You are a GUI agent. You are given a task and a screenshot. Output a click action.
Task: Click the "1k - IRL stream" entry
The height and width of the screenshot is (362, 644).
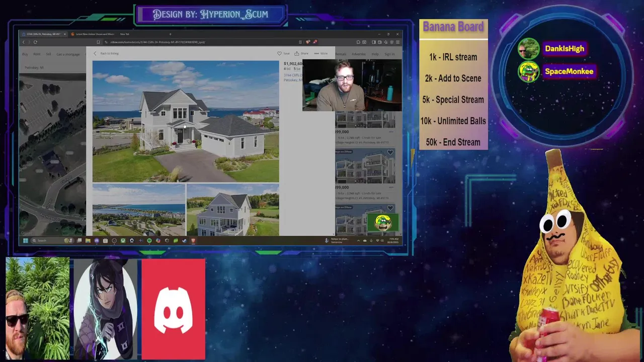(453, 57)
